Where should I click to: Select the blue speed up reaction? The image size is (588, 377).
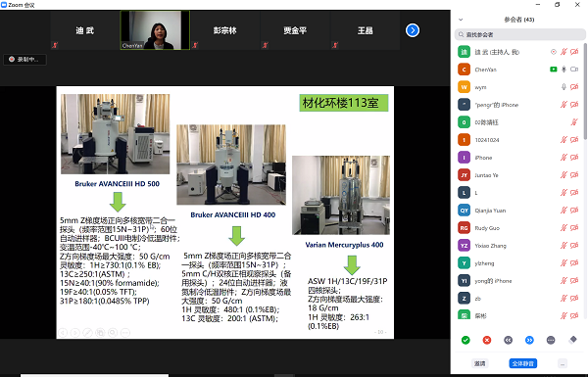pos(529,340)
